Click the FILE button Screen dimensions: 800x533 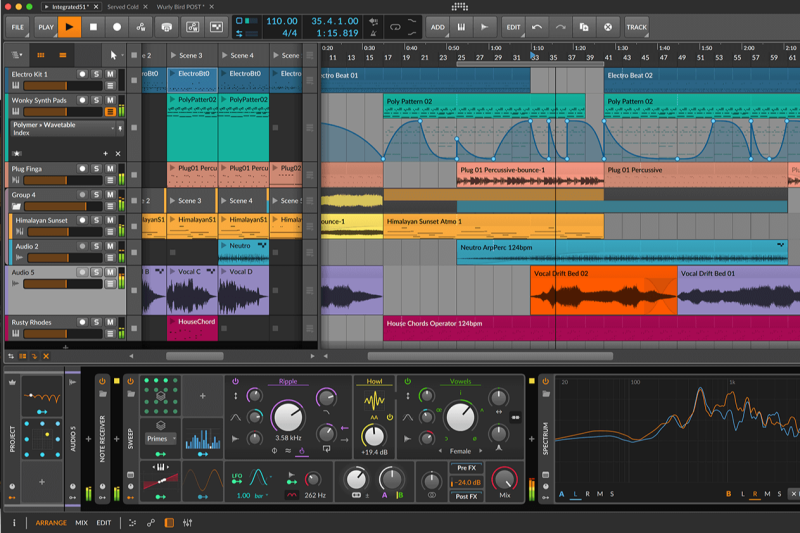[x=17, y=27]
